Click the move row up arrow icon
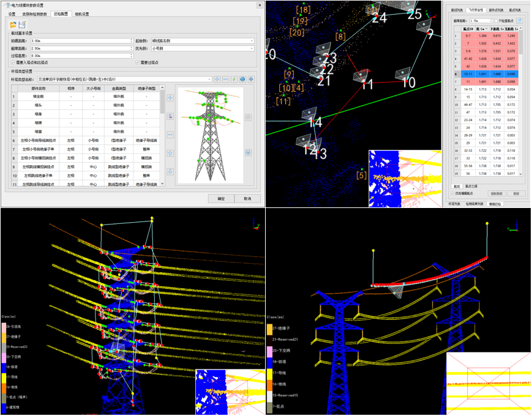The width and height of the screenshot is (532, 416). pyautogui.click(x=170, y=154)
